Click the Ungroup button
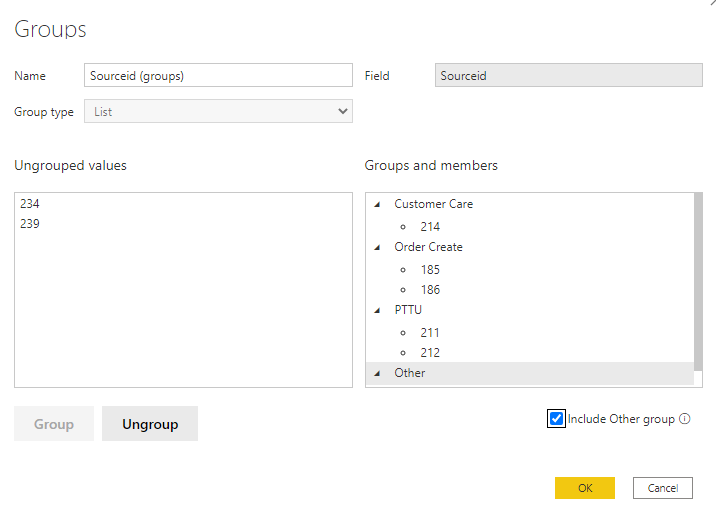 pos(150,424)
